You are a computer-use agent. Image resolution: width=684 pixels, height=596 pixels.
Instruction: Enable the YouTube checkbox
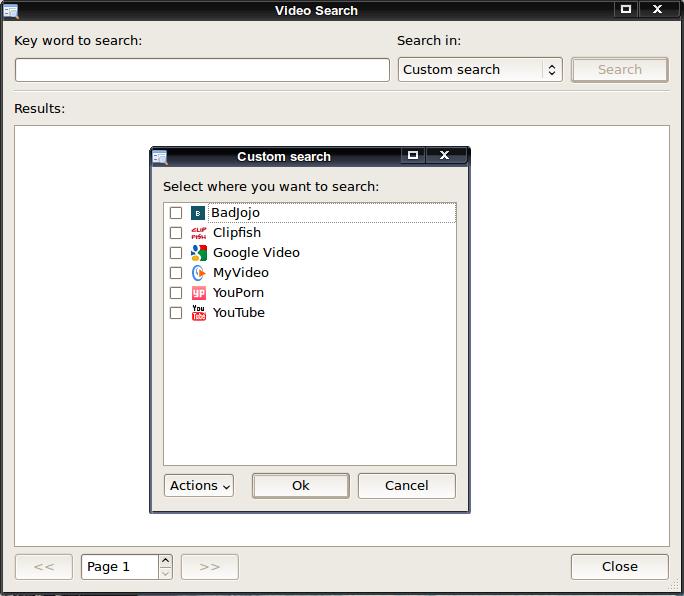tap(176, 313)
